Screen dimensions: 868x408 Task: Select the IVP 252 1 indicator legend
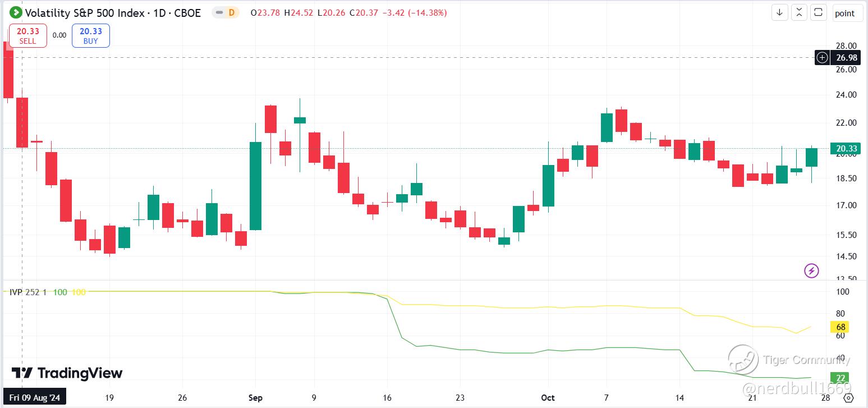pyautogui.click(x=29, y=292)
